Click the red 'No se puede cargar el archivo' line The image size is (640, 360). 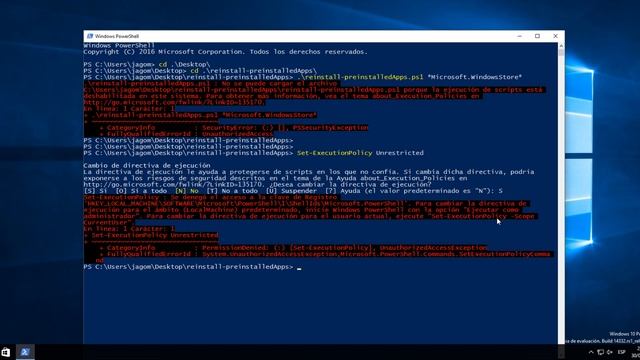point(210,83)
